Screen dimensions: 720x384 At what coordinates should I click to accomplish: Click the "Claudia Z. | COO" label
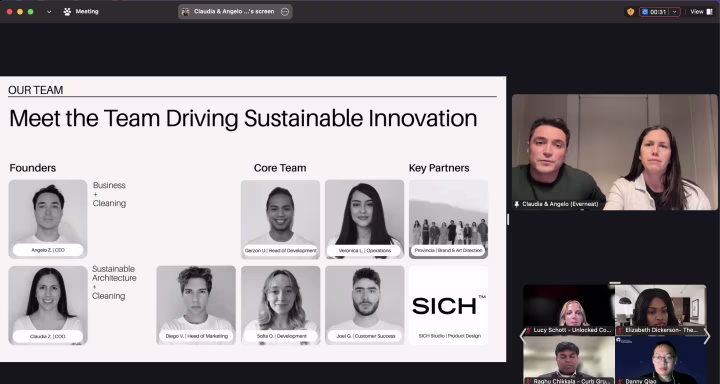tap(48, 336)
